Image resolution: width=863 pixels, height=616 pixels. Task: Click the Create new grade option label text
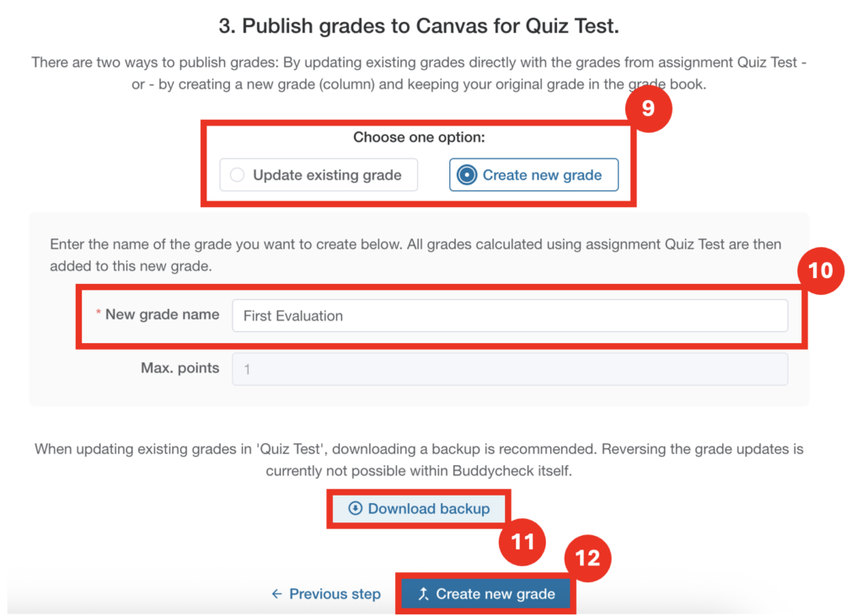(542, 175)
